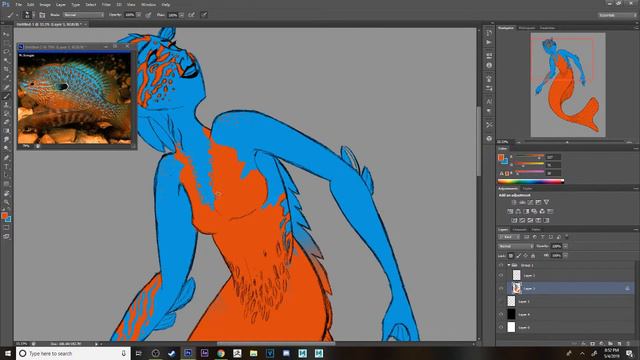This screenshot has height=360, width=640.
Task: Click the orange foreground swatch in Color panel
Action: coord(501,157)
